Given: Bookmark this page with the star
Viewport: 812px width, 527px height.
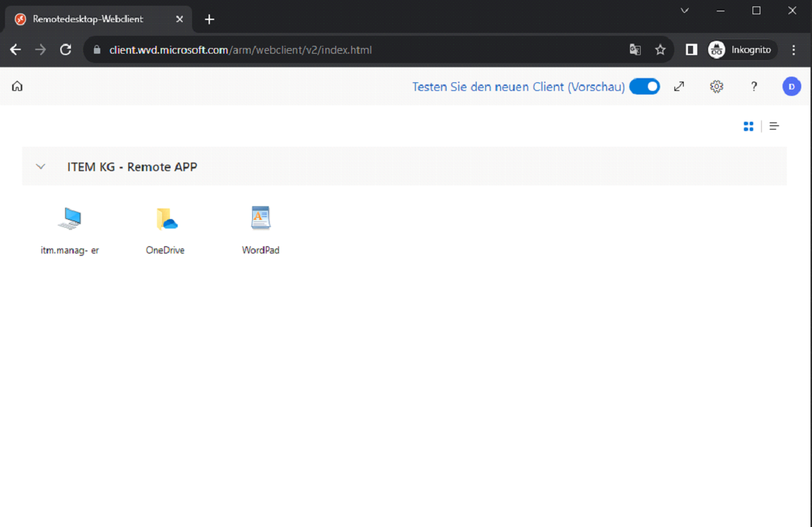Looking at the screenshot, I should tap(660, 49).
